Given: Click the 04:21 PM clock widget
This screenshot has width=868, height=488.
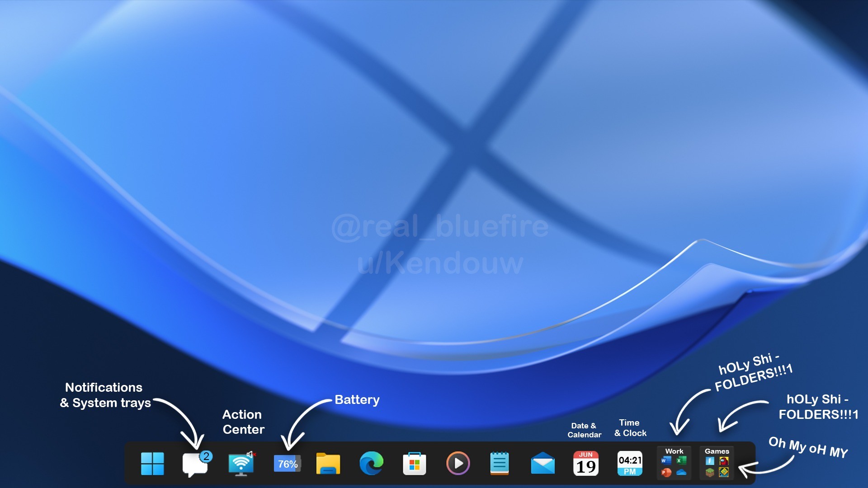Looking at the screenshot, I should pos(630,464).
